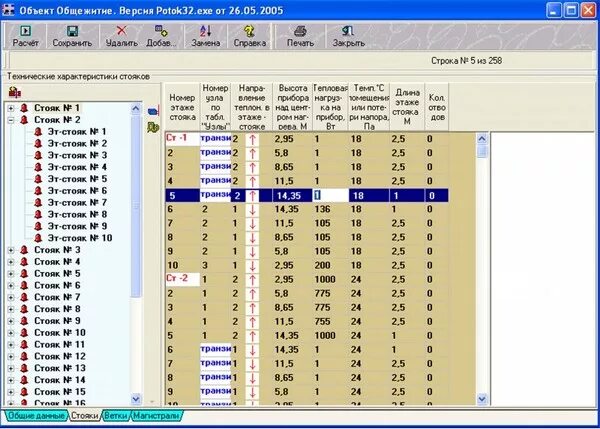600x429 pixels.
Task: Click the Кол. отводов column header
Action: (x=436, y=107)
